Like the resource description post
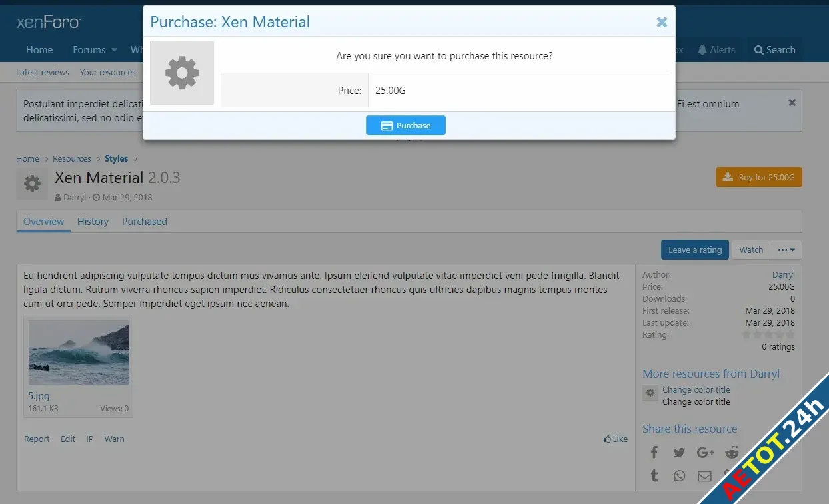The width and height of the screenshot is (829, 504). [x=615, y=439]
